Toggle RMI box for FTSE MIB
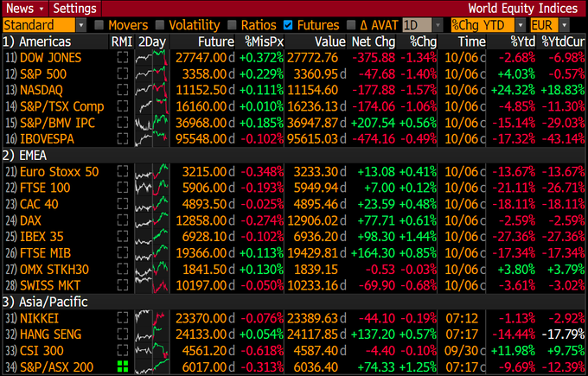Screen dimensions: 588x376 click(x=123, y=252)
